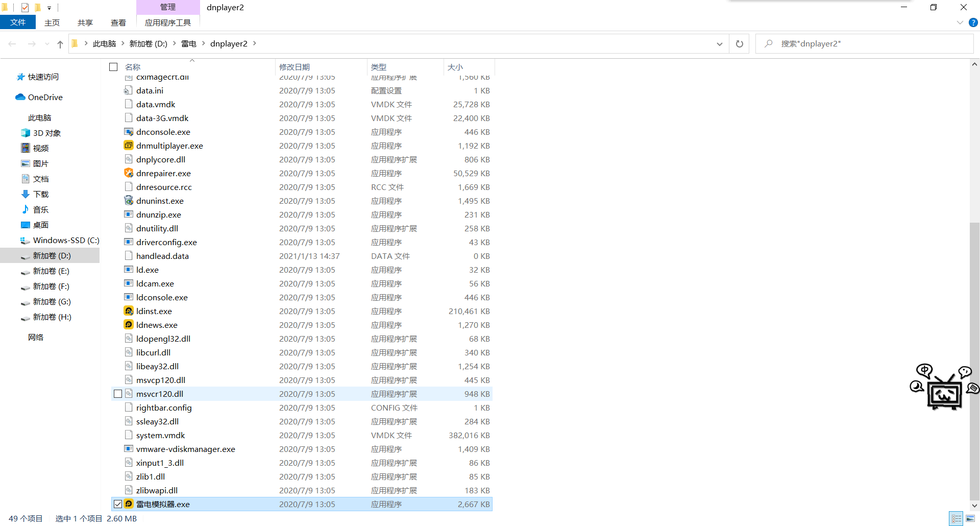Viewport: 980px width, 526px height.
Task: Click the ldnews.exe file icon
Action: [x=129, y=325]
